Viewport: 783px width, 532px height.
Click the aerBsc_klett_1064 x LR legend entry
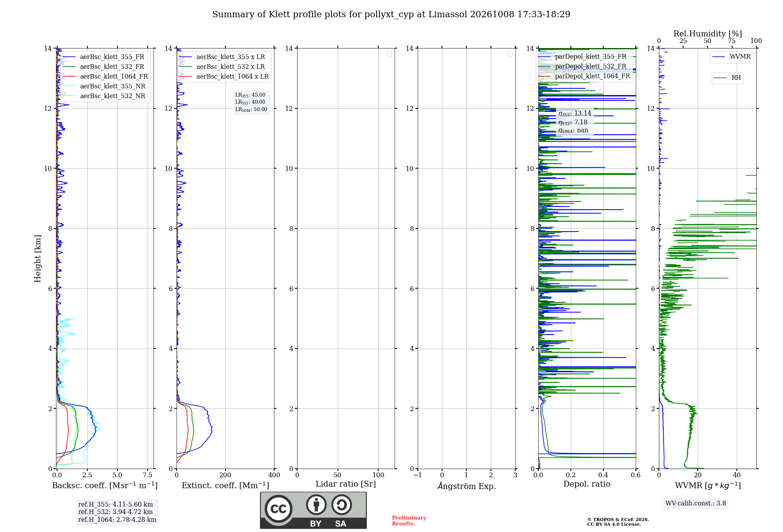tap(224, 76)
